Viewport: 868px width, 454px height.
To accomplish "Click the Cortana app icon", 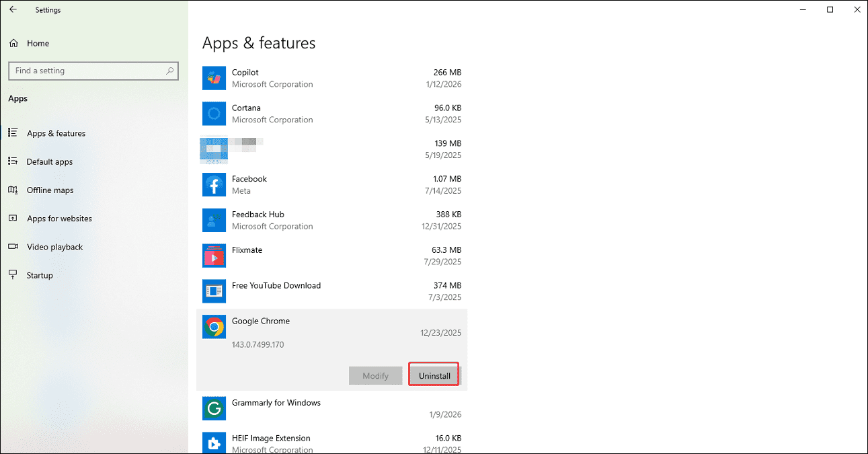I will 214,113.
